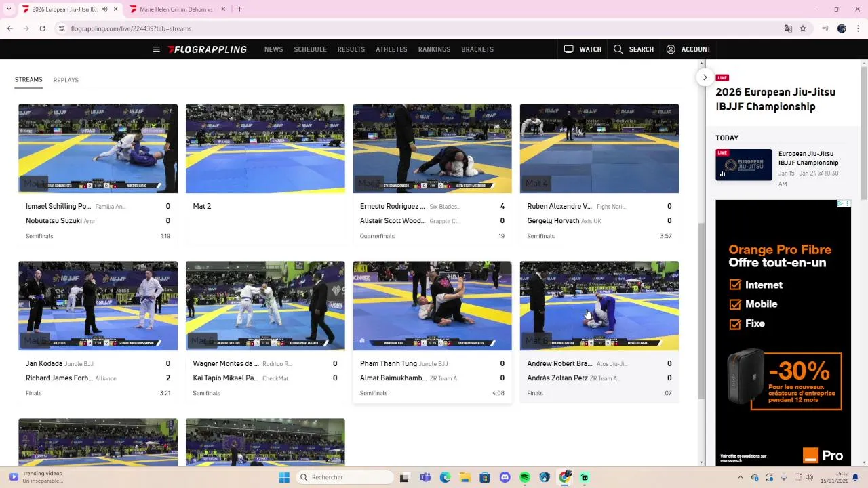
Task: Click the SEARCH button in site header
Action: [633, 49]
